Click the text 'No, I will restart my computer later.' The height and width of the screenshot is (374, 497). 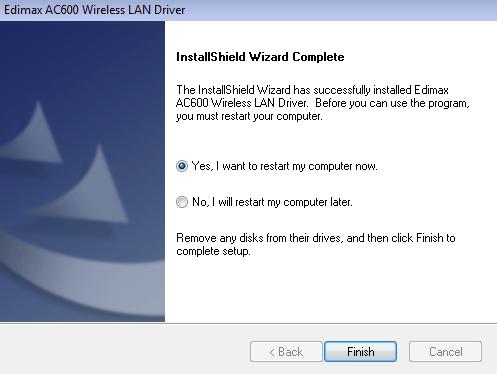click(x=272, y=202)
